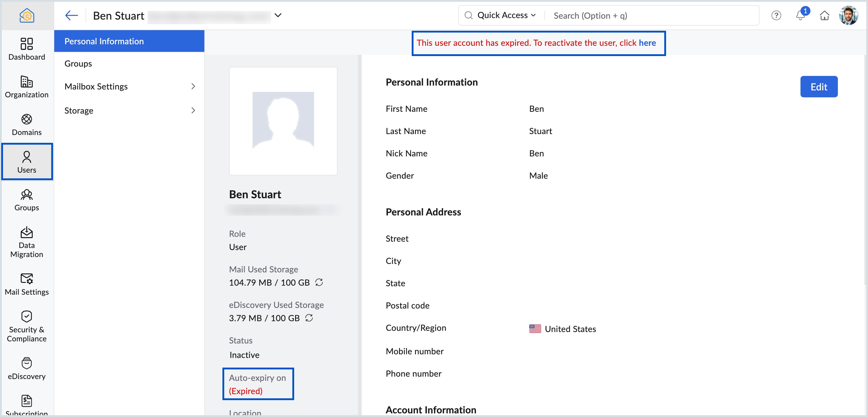
Task: Click the notification bell icon
Action: pos(800,15)
